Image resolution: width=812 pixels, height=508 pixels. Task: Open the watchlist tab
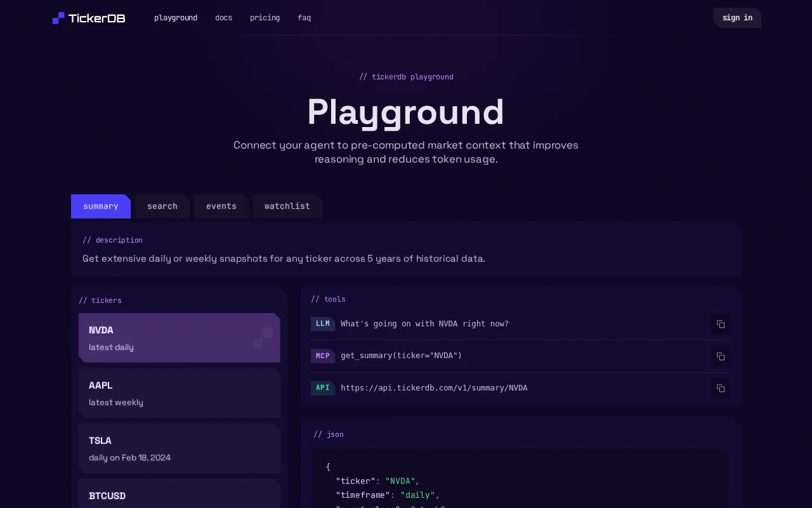(x=287, y=206)
